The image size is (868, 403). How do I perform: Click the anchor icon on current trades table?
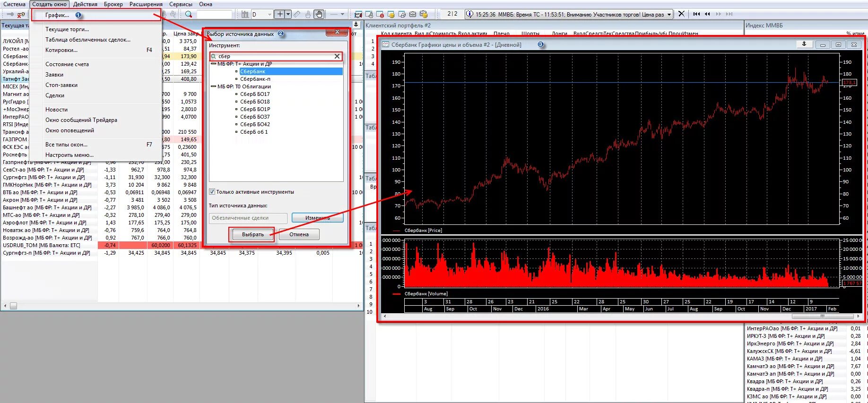click(x=356, y=25)
